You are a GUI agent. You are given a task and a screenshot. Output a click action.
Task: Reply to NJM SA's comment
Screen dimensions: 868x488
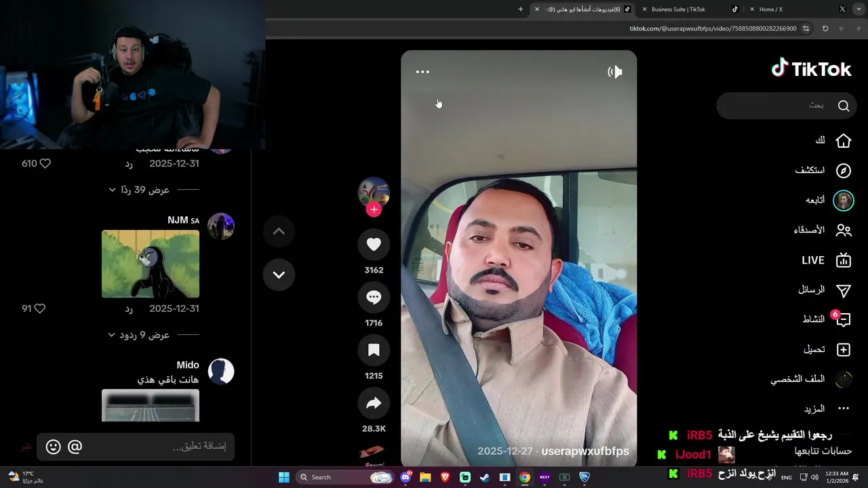[x=129, y=308]
